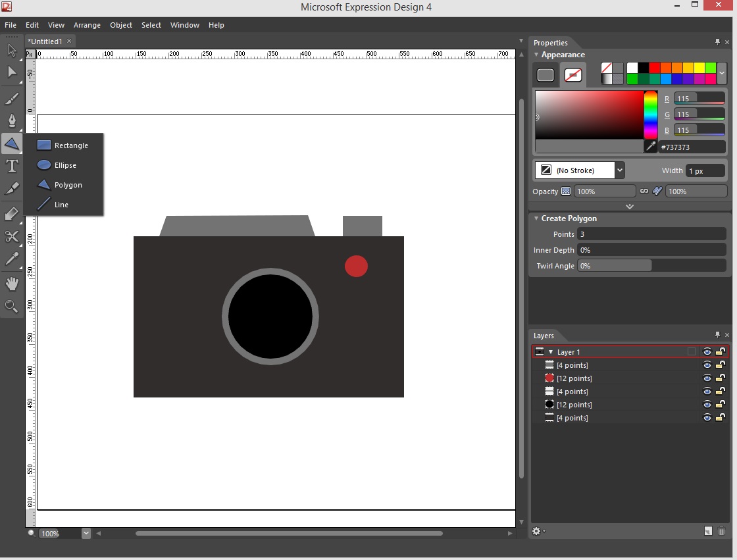Select the Zoom magnifier tool
This screenshot has height=560, width=737.
[x=12, y=306]
